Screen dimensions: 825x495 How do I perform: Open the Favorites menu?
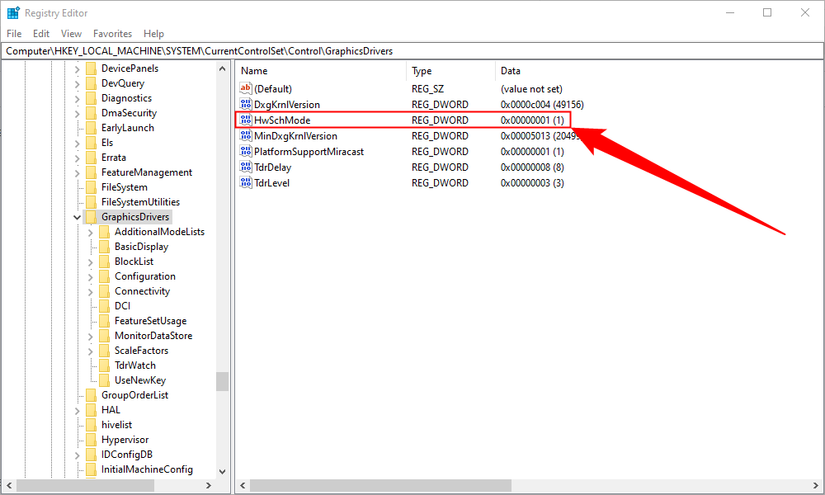(113, 34)
